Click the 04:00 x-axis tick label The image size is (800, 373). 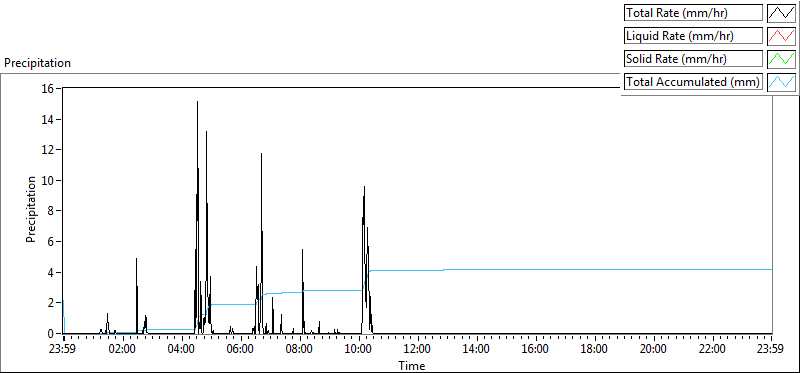(182, 350)
